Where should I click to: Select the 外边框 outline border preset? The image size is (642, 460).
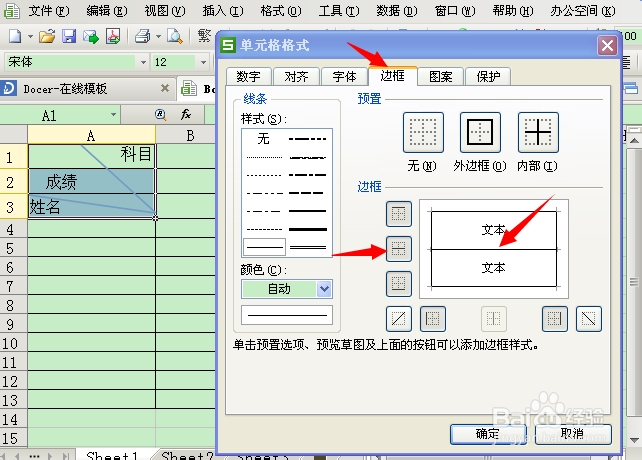(480, 133)
